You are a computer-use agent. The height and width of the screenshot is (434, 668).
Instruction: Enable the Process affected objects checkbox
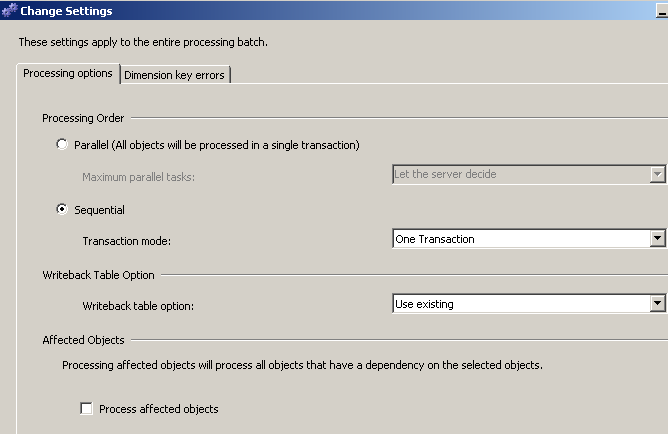(87, 409)
